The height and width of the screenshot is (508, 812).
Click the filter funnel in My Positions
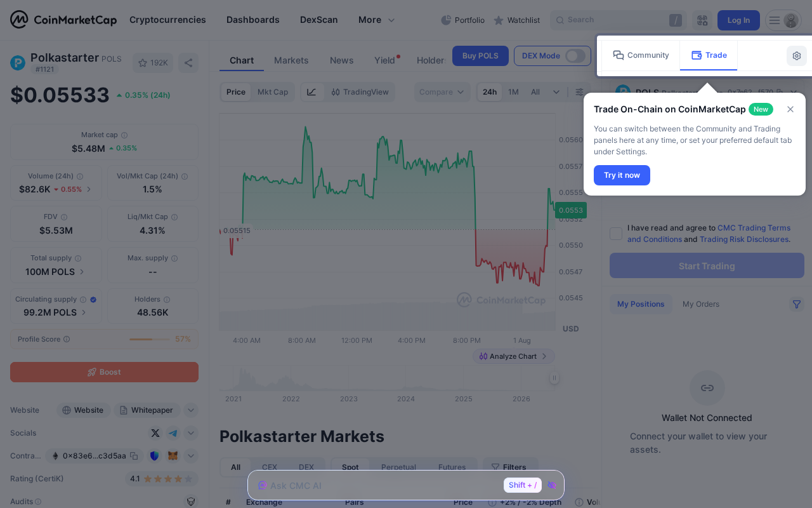pos(797,304)
